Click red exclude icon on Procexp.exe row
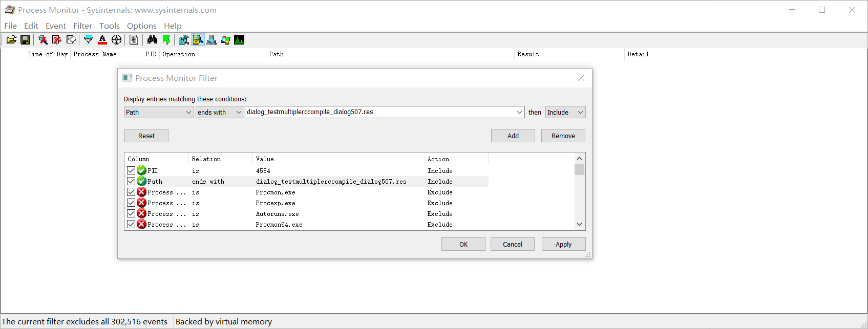Image resolution: width=868 pixels, height=329 pixels. pyautogui.click(x=142, y=203)
